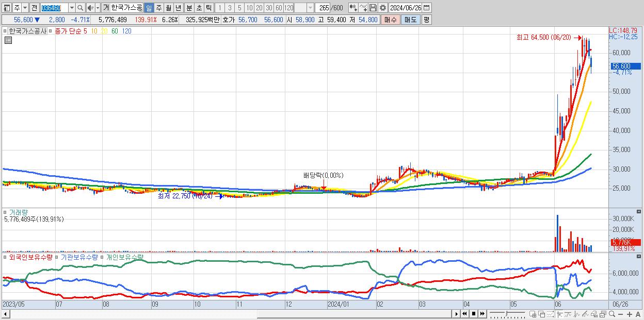Viewport: 644px width, 320px height.
Task: Click the save chart floppy icon
Action: 373,8
